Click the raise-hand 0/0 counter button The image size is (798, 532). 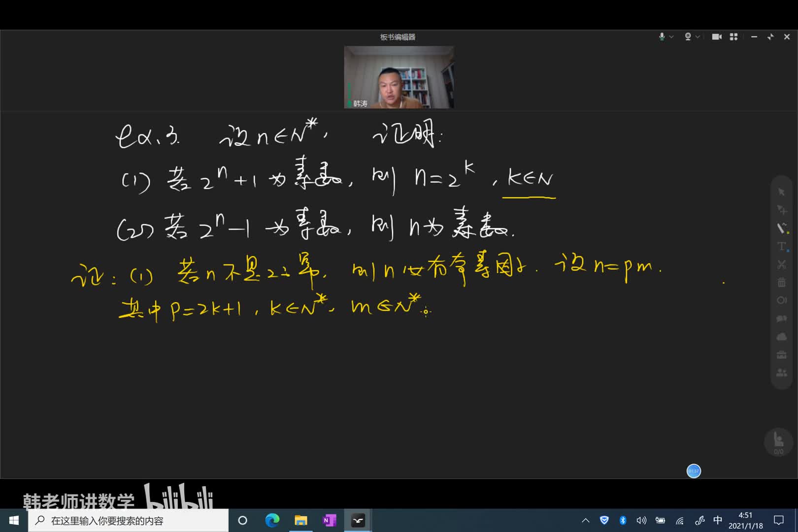pos(778,442)
